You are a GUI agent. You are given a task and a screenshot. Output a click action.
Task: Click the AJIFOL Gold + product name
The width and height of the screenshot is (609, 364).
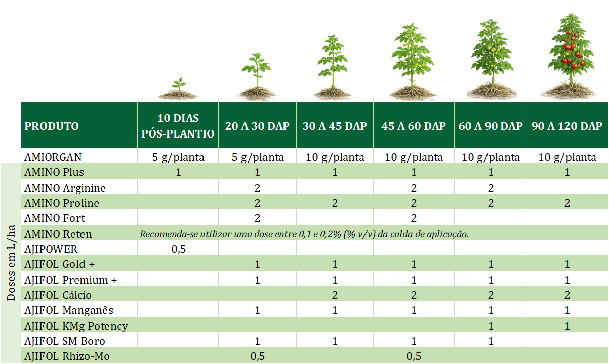coord(60,264)
